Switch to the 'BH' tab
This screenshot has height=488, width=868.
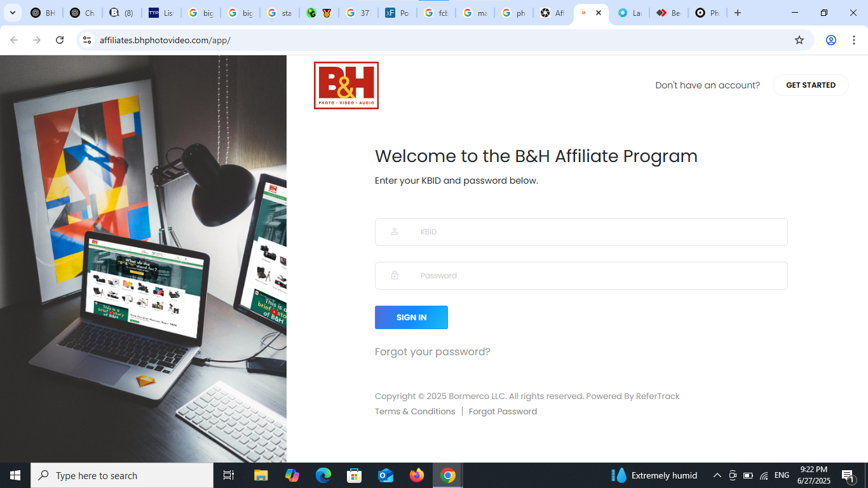43,13
